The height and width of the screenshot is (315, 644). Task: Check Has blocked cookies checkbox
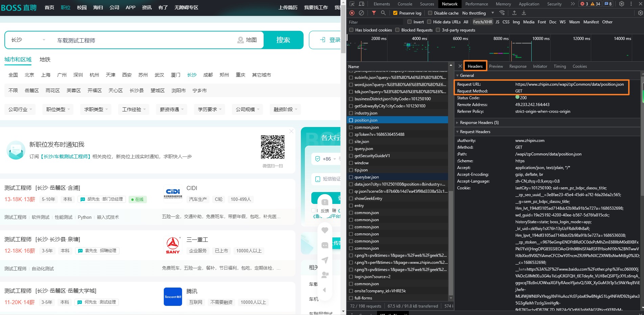(351, 30)
